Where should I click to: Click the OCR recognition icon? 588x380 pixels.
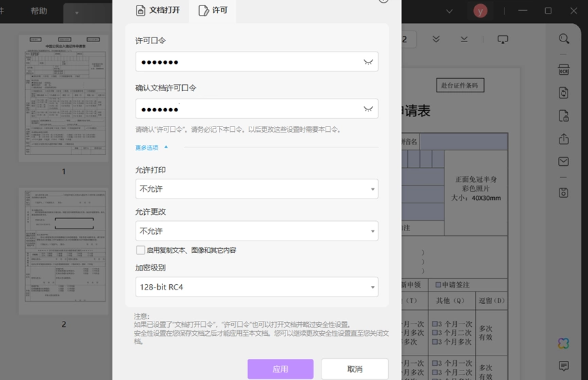(564, 70)
